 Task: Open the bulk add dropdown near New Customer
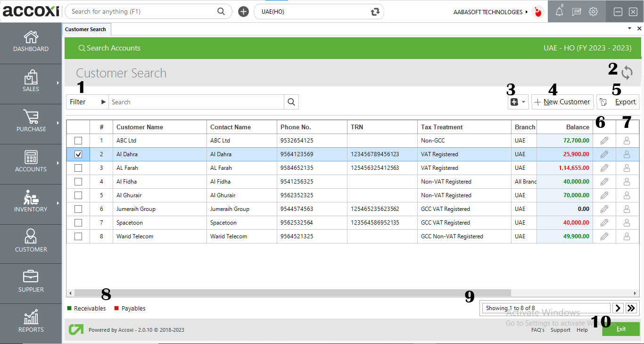point(518,101)
